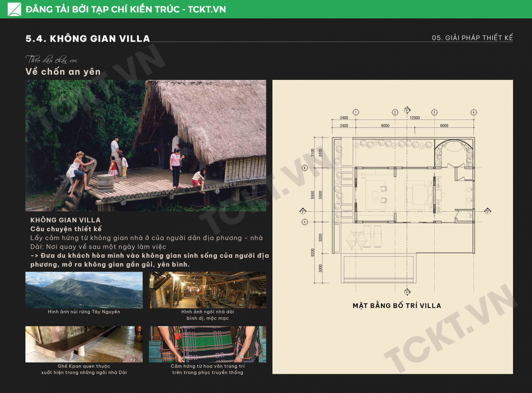Click the '5.4. KHÔNG GIAN VILLA' heading

[x=88, y=39]
